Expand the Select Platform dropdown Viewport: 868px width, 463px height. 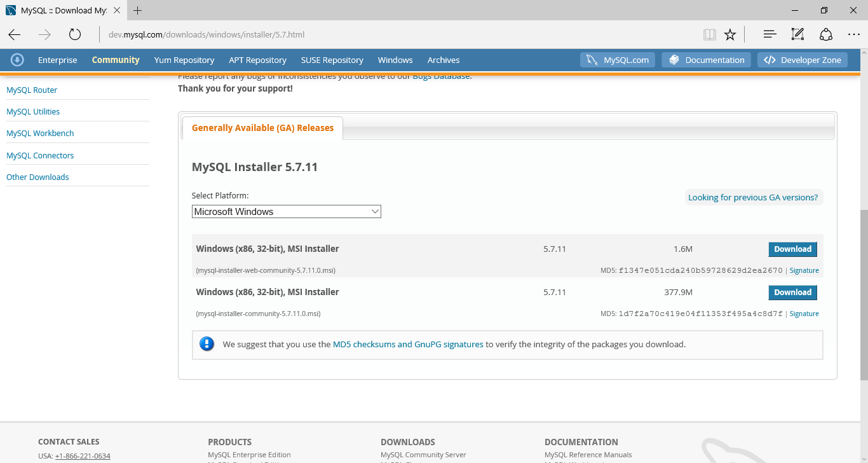(x=287, y=212)
